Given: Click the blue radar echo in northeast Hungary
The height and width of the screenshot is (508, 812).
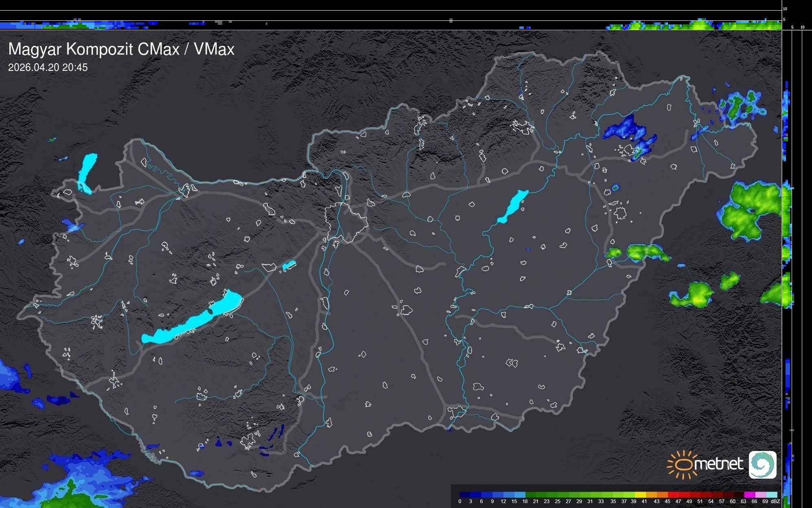Looking at the screenshot, I should 625,128.
